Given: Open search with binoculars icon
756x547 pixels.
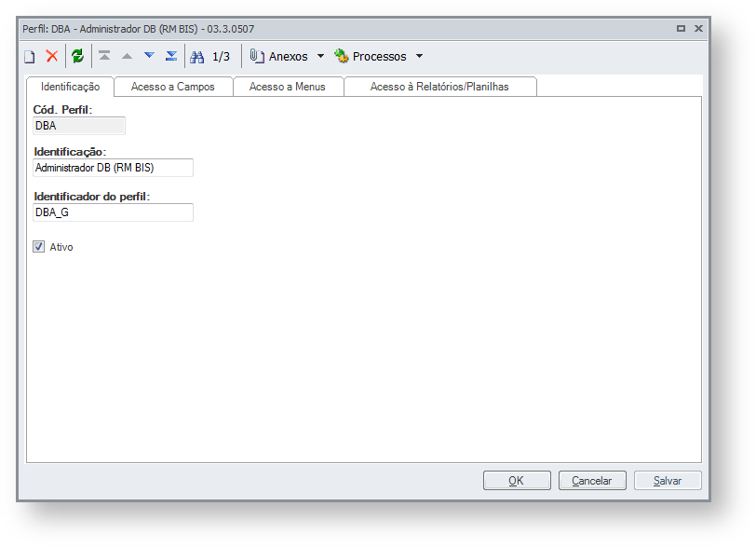Looking at the screenshot, I should (196, 57).
